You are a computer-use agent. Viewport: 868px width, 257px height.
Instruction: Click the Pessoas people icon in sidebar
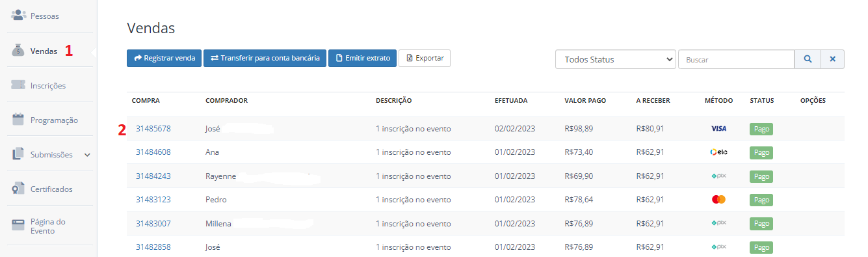point(18,15)
